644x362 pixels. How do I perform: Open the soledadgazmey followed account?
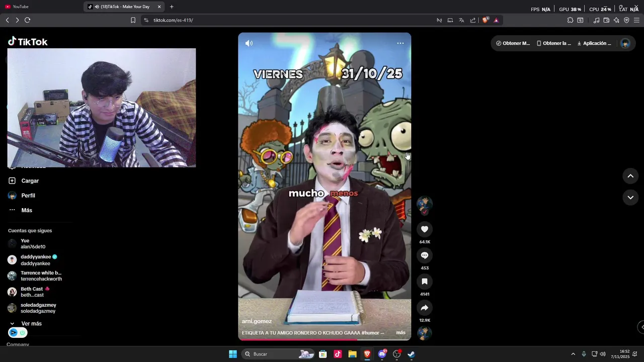(x=38, y=308)
